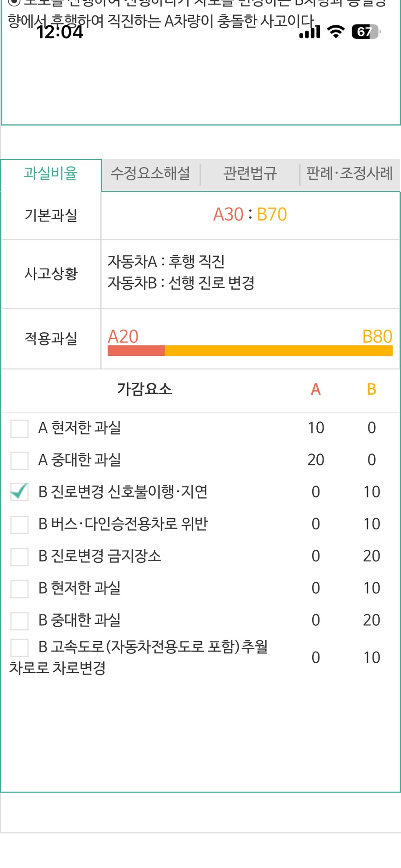Screen dimensions: 401x868
Task: Enable 'B 버스·다인승전용차로 위반' checkbox
Action: [x=19, y=524]
